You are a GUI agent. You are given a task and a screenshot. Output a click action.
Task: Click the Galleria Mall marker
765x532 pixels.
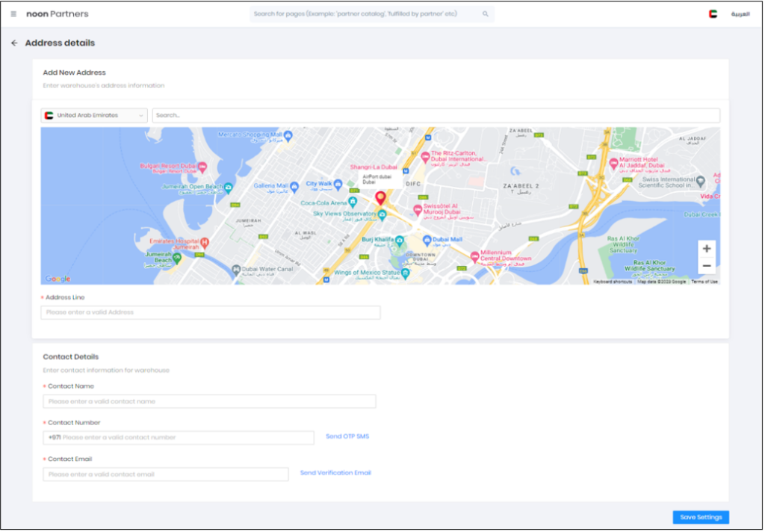pyautogui.click(x=294, y=187)
